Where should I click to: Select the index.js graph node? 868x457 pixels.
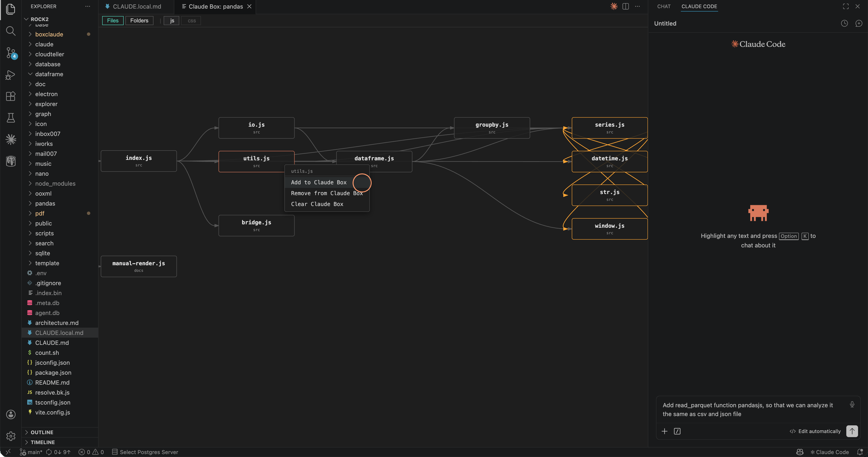139,161
